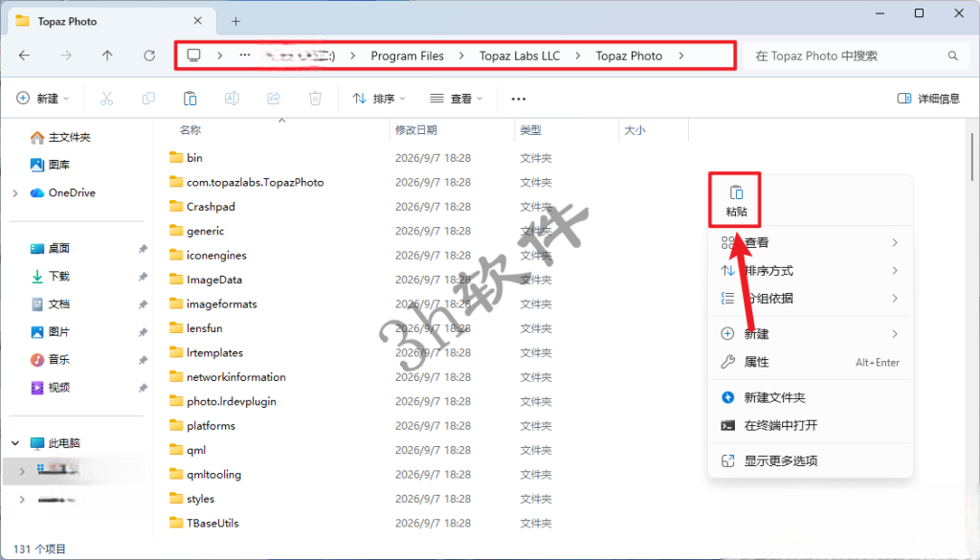Viewport: 980px width, 560px height.
Task: Unpin 桌面 via its pin icon
Action: (x=143, y=249)
